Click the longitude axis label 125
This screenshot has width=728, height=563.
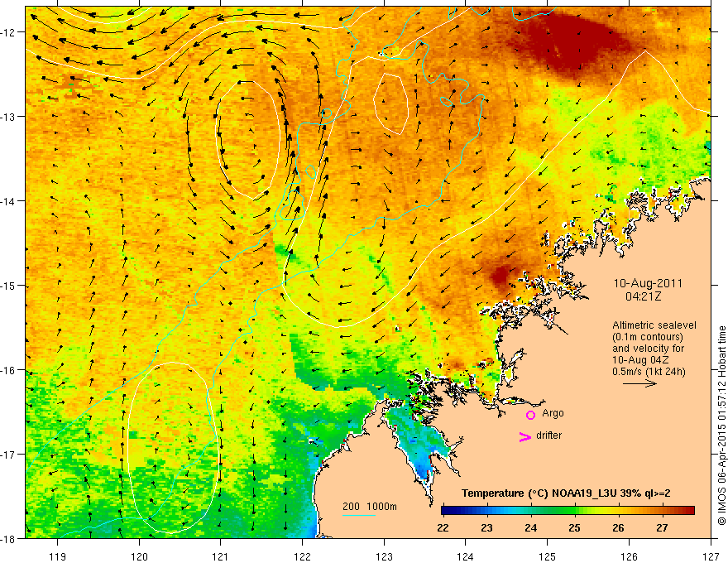pos(548,556)
